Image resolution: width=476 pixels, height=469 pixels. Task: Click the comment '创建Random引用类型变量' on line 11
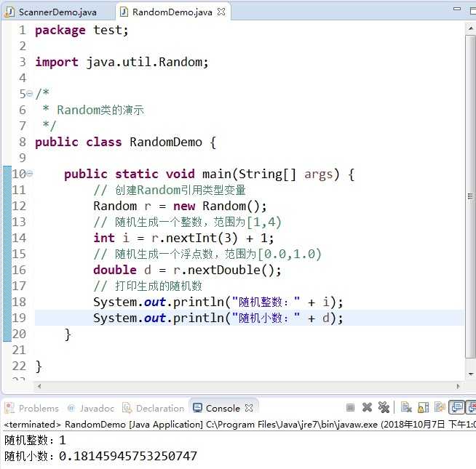click(181, 190)
